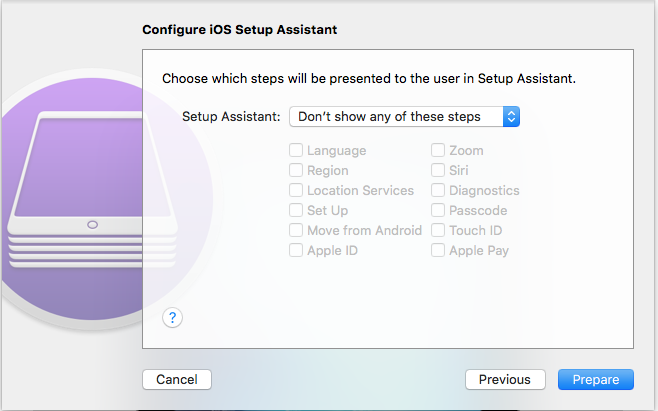Check the Diagnostics checkbox
Screen dimensions: 658x411
438,190
